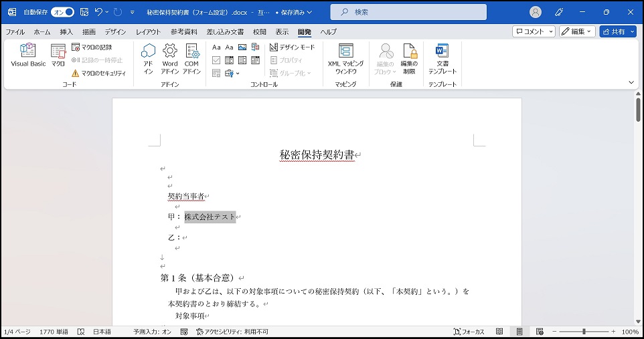Toggle the AutoSave (自動保存) switch
The height and width of the screenshot is (339, 644).
[x=62, y=12]
